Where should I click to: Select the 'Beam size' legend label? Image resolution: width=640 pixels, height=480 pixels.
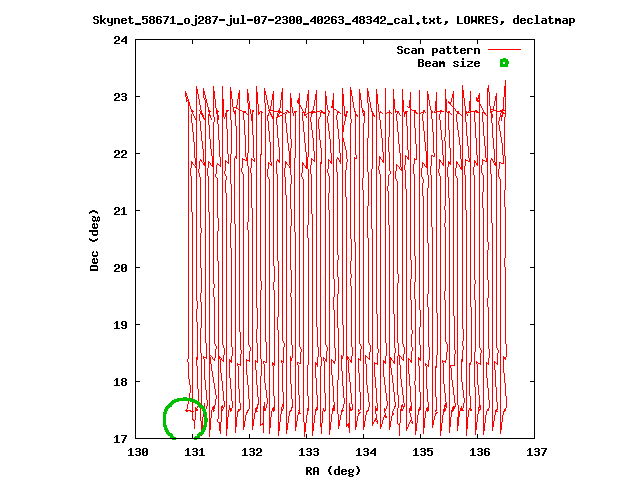coord(449,63)
